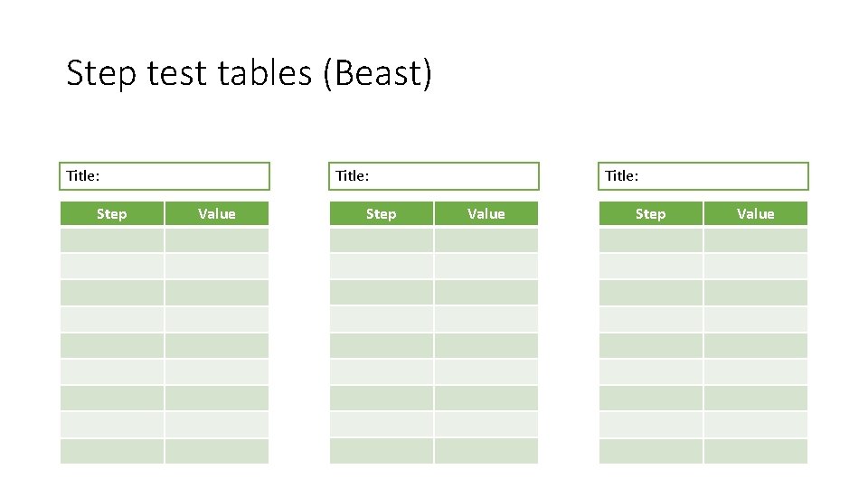Click the Step header of the middle table
The width and height of the screenshot is (868, 488).
[x=382, y=214]
